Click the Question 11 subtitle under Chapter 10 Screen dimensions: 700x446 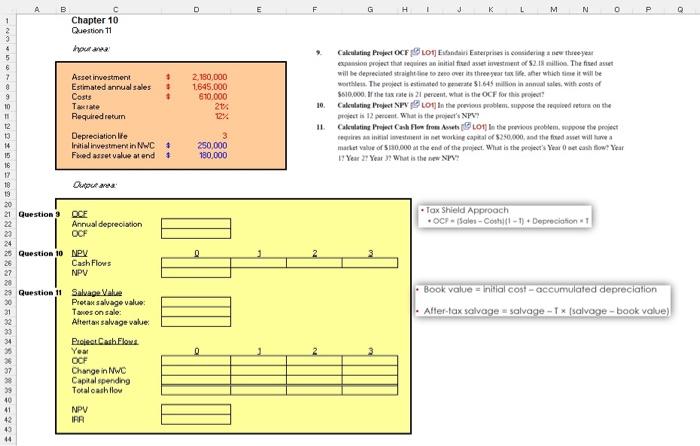coord(92,30)
